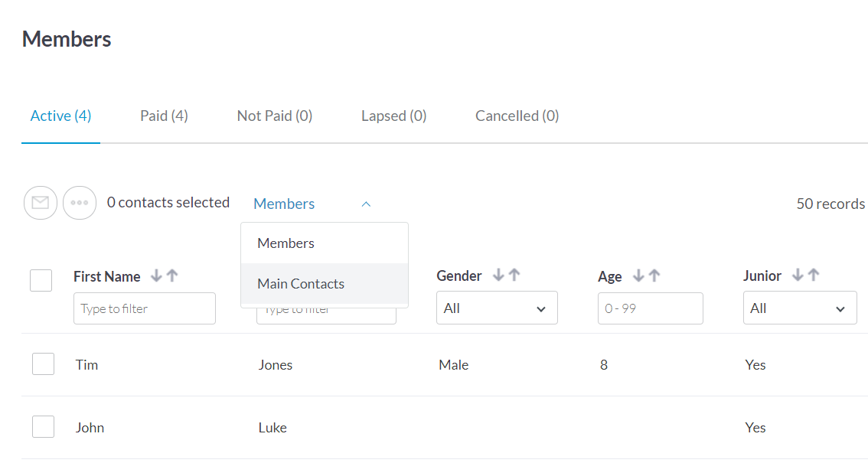Open the Not Paid (0) tab
The width and height of the screenshot is (868, 463).
click(x=275, y=116)
